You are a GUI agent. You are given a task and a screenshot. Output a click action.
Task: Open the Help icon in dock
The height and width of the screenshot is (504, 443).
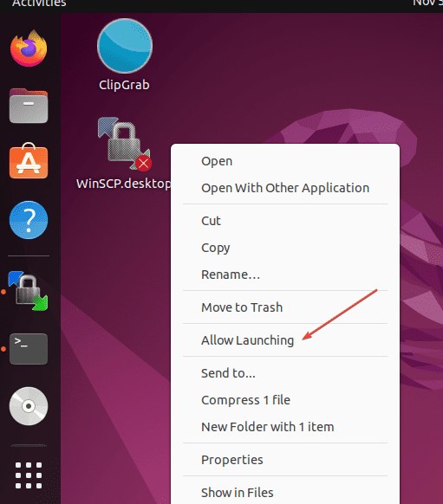click(29, 220)
